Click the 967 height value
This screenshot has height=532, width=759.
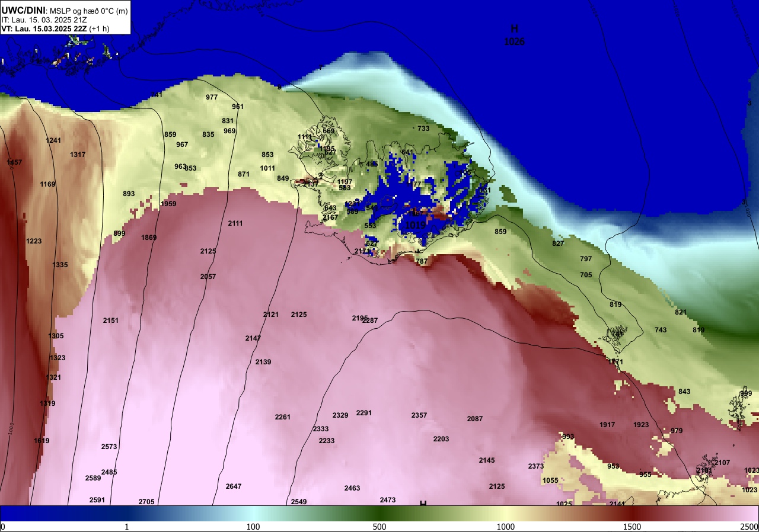pyautogui.click(x=182, y=145)
